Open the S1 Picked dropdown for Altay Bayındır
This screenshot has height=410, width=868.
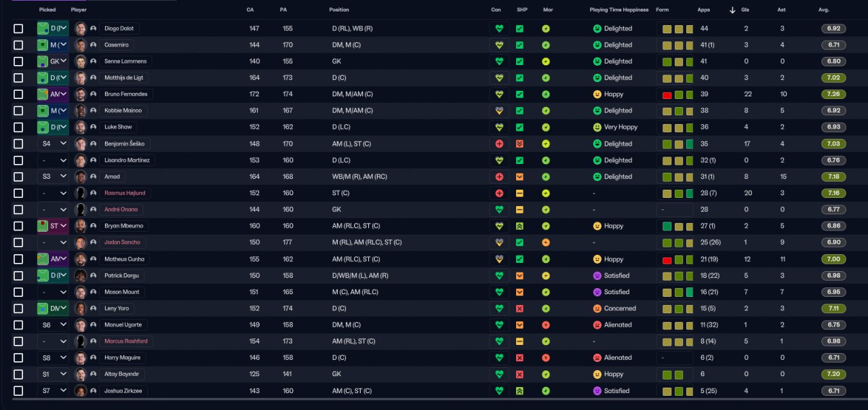[53, 374]
